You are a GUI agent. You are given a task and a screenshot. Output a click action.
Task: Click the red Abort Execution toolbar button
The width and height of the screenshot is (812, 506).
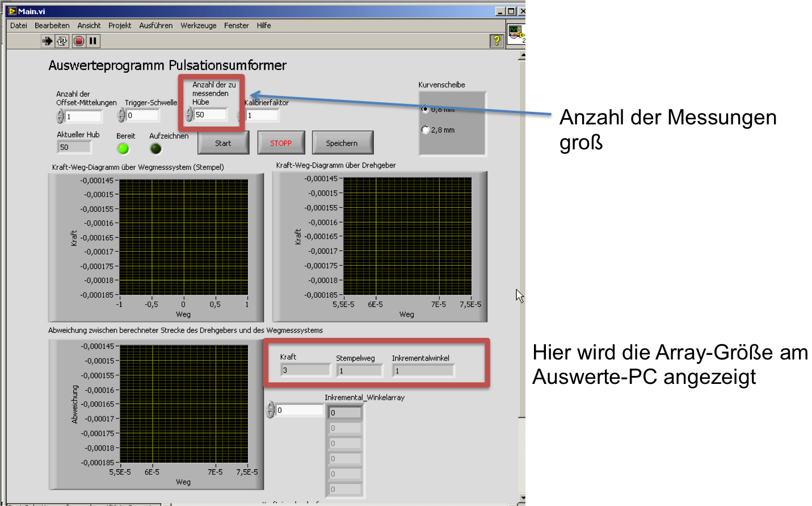[x=79, y=41]
